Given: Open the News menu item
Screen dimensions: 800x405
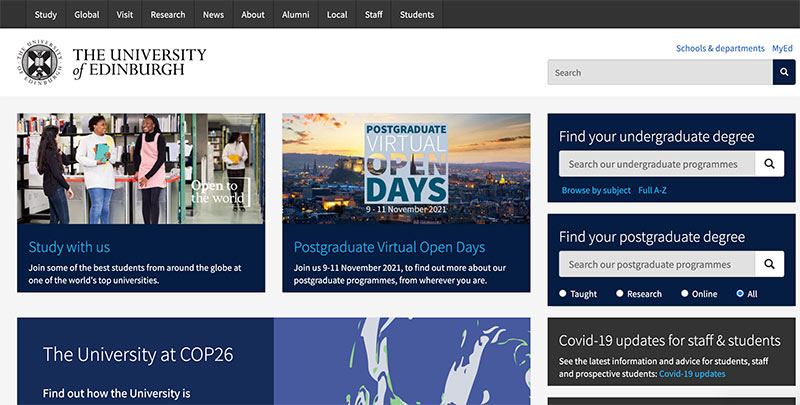Looking at the screenshot, I should [213, 14].
